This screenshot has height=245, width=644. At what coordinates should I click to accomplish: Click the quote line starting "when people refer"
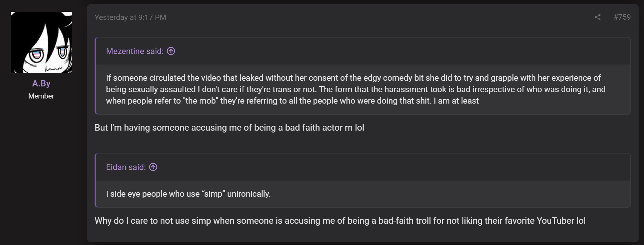click(292, 101)
